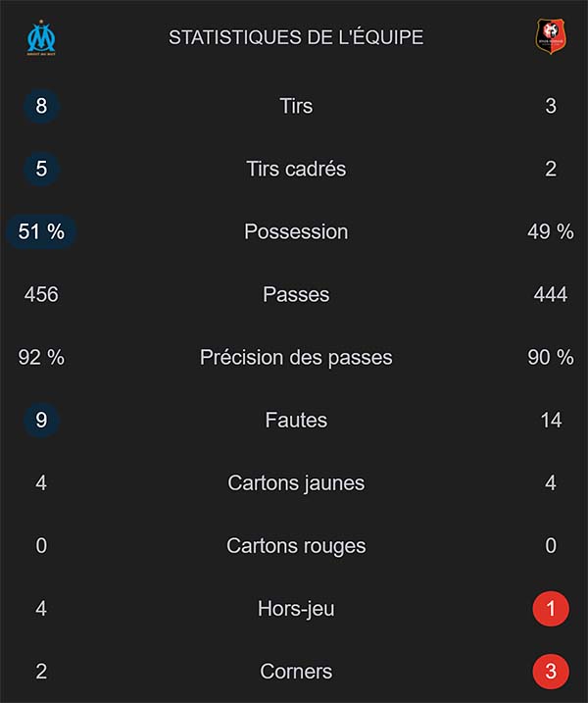Viewport: 588px width, 703px height.
Task: Click the Fautes stat label
Action: (x=296, y=420)
